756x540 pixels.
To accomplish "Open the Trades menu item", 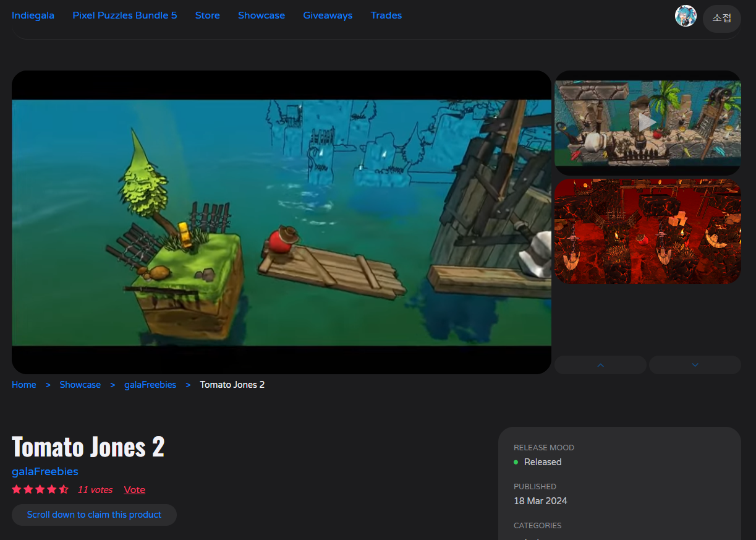I will (x=386, y=15).
